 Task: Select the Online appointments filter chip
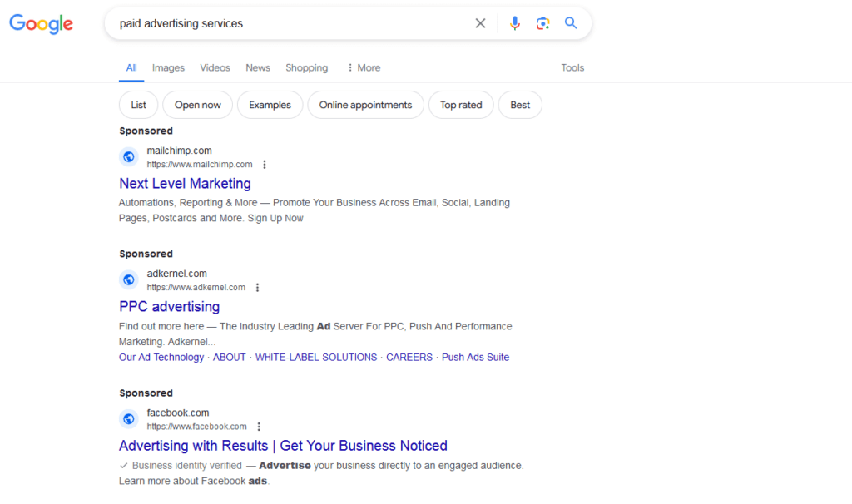pyautogui.click(x=365, y=106)
